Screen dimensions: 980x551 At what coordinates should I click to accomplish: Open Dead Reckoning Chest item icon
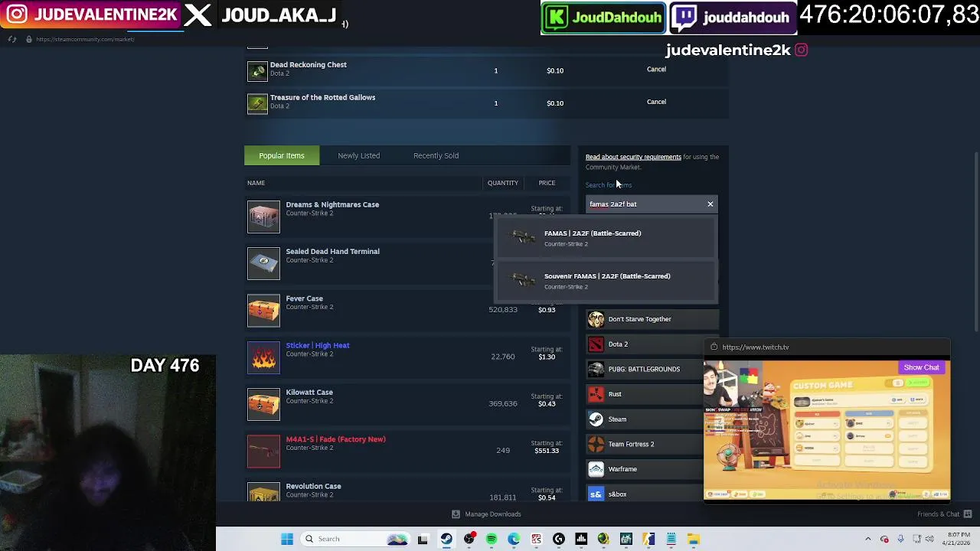[x=257, y=70]
